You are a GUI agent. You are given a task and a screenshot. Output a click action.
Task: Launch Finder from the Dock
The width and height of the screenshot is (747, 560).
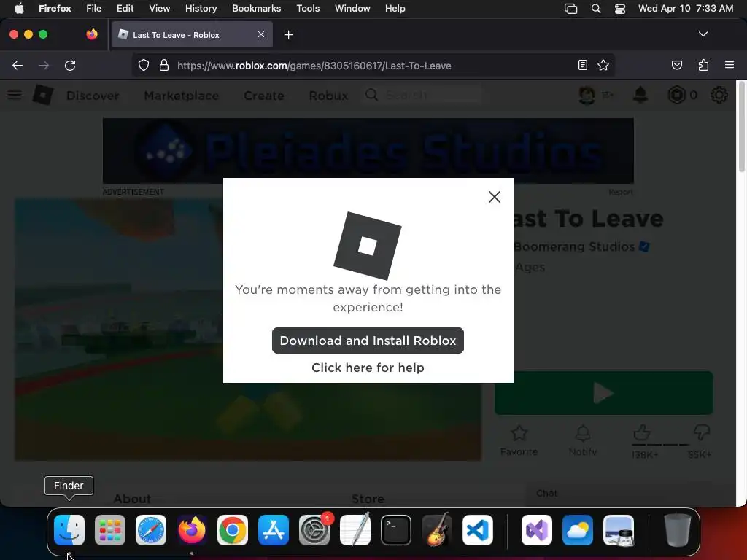[x=69, y=530]
